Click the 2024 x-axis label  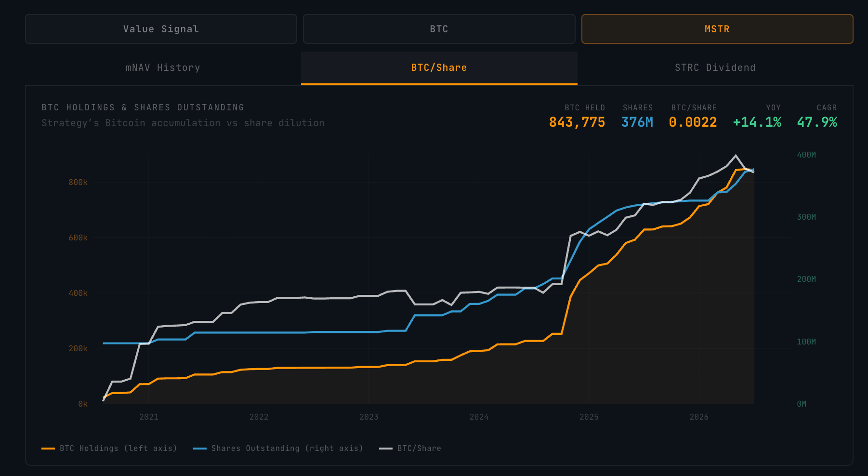pos(479,417)
